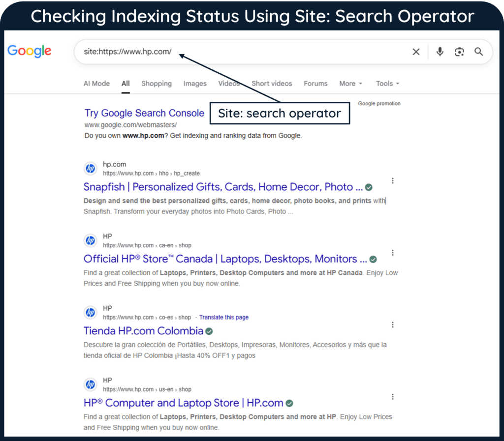Click verified checkmark next to Snapfish title
This screenshot has height=441, width=504.
click(x=369, y=187)
